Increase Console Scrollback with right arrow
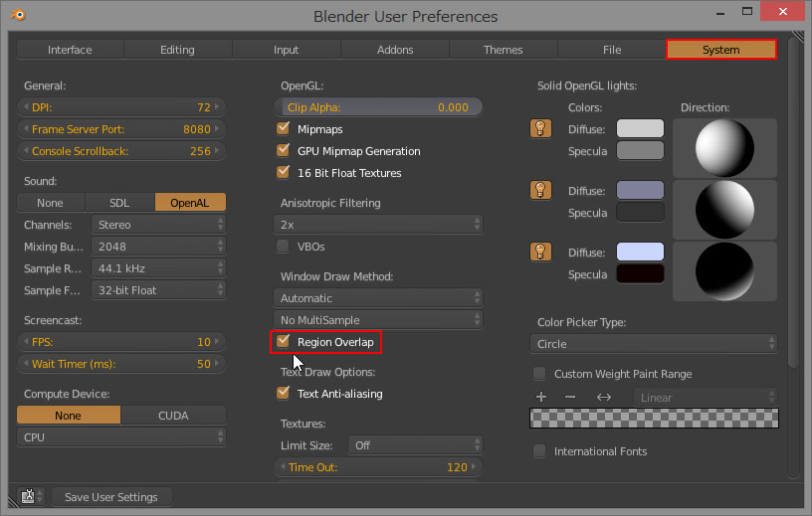812x516 pixels. point(217,150)
